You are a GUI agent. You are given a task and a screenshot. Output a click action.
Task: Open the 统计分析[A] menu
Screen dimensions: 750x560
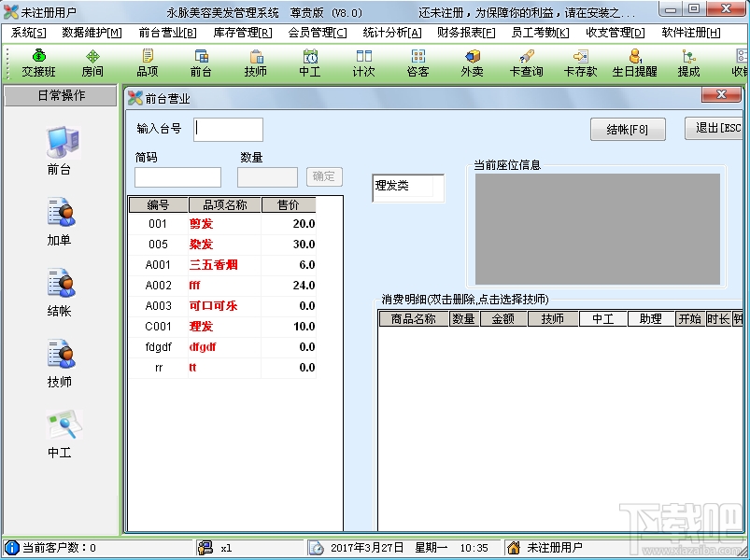click(x=391, y=33)
